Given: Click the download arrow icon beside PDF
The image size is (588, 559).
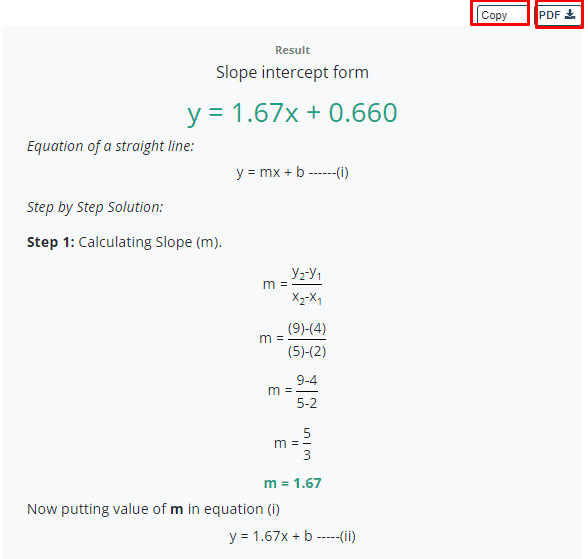Looking at the screenshot, I should (570, 15).
